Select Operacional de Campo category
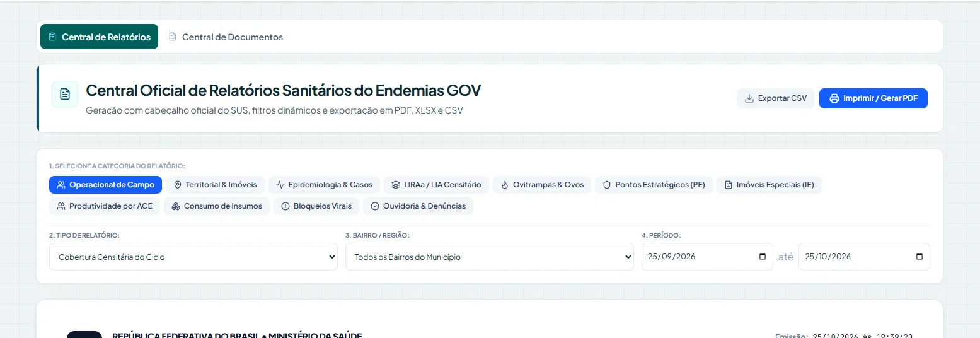Screen dimensions: 980x338 pos(105,185)
